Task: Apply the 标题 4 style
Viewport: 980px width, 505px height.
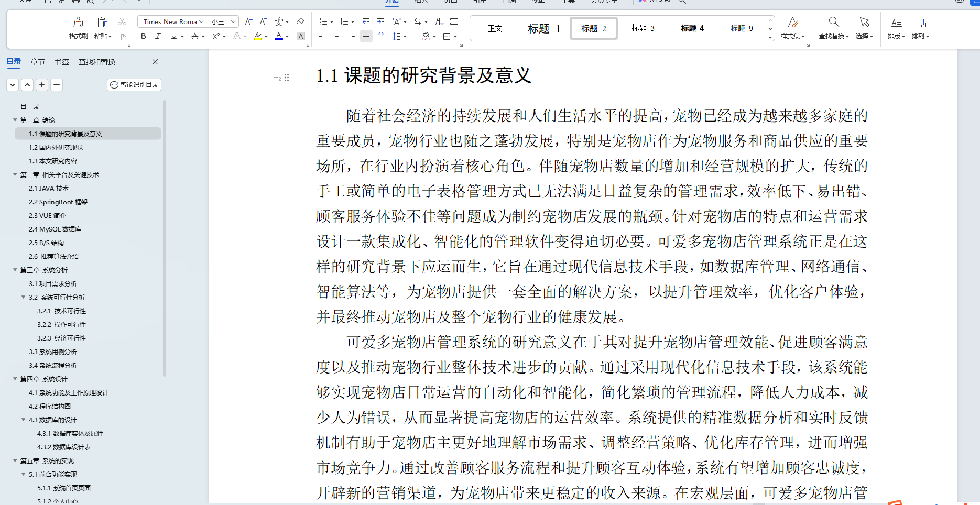Action: pos(692,28)
